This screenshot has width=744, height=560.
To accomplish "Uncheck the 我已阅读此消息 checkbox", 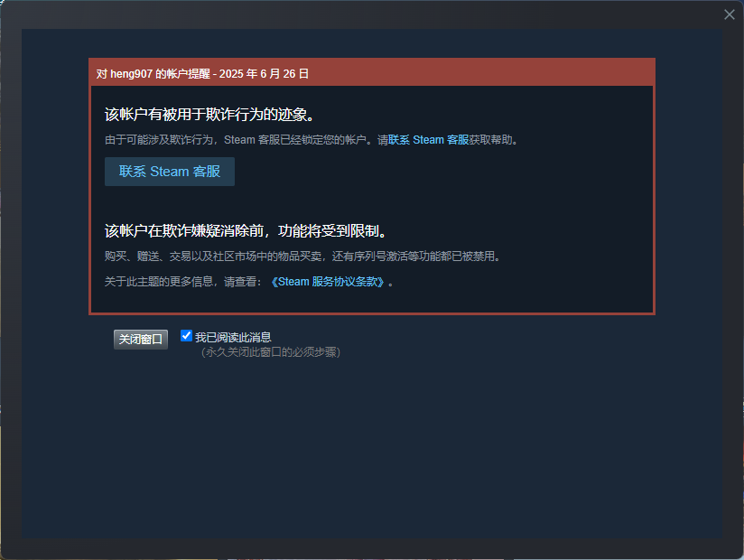I will 187,336.
